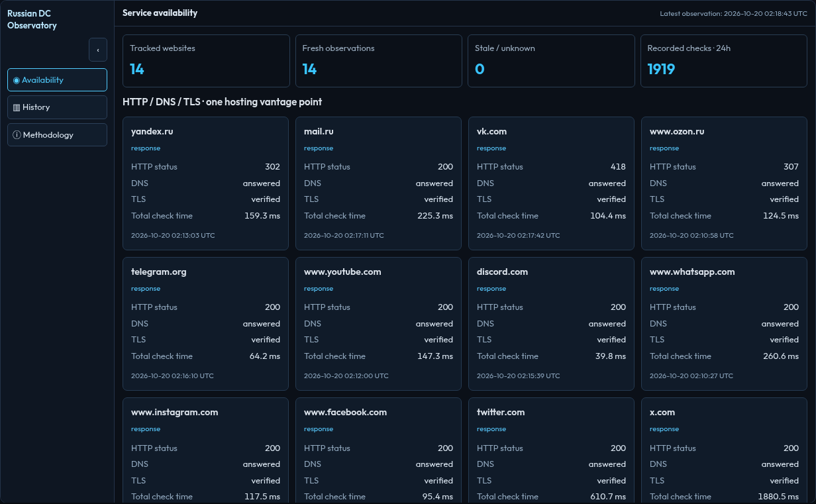Click yandex.ru check time 159.3 ms

click(x=262, y=216)
